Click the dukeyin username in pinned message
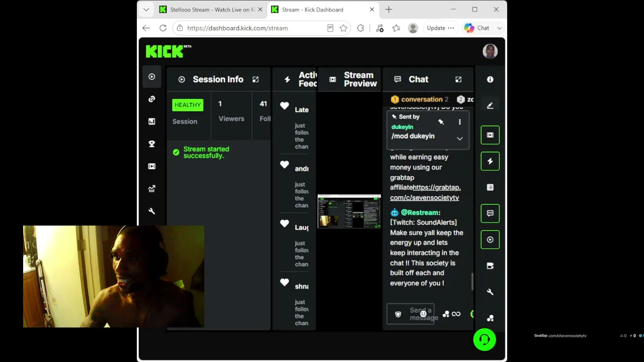Viewport: 644px width, 362px height. [x=402, y=127]
